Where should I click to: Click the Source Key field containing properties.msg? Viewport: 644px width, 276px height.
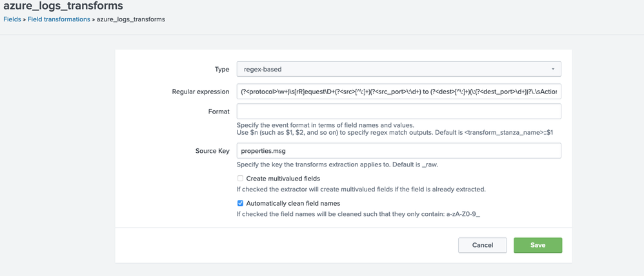click(397, 150)
